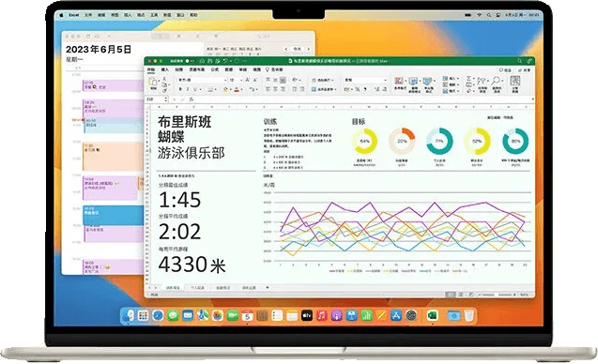
Task: Click the Conditional Formatting icon
Action: point(399,82)
